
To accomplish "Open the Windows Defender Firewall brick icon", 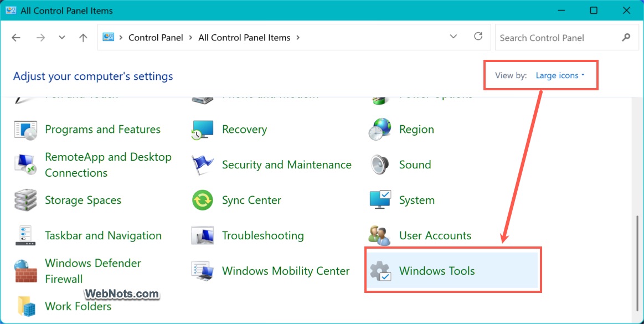I will pos(25,271).
